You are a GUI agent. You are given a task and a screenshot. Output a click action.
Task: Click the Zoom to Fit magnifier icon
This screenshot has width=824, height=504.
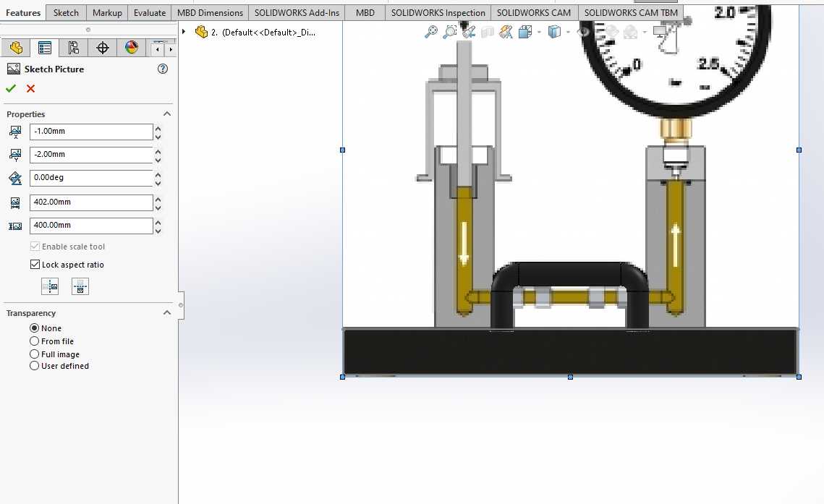pos(431,32)
